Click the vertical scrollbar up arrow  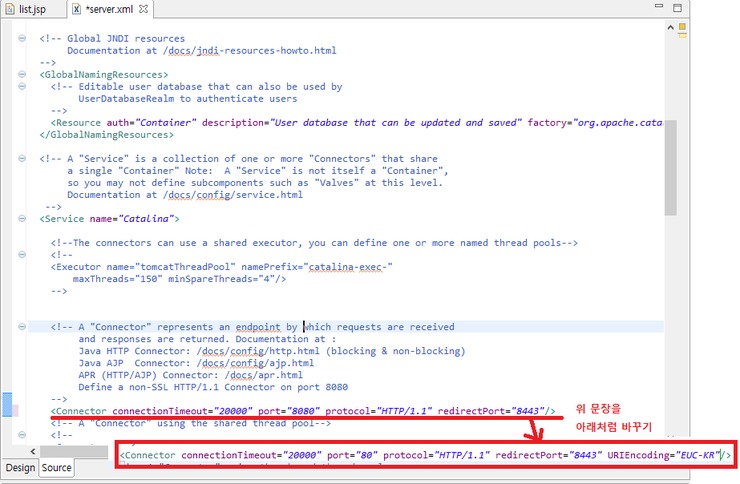[x=671, y=29]
